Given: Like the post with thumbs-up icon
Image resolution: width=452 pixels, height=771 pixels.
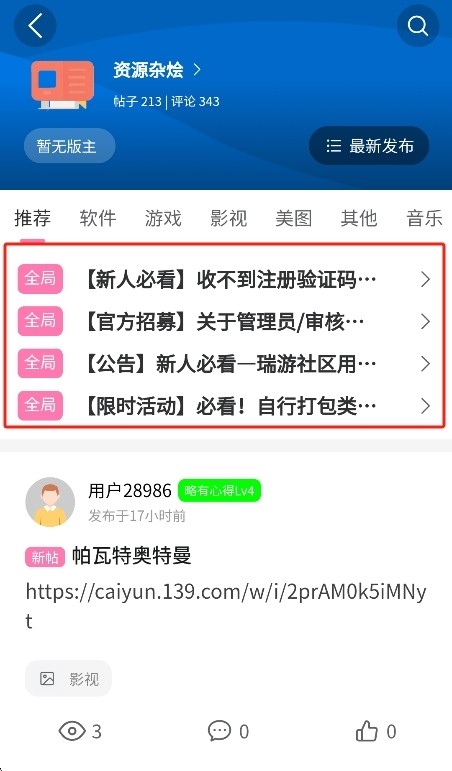Looking at the screenshot, I should [x=366, y=731].
